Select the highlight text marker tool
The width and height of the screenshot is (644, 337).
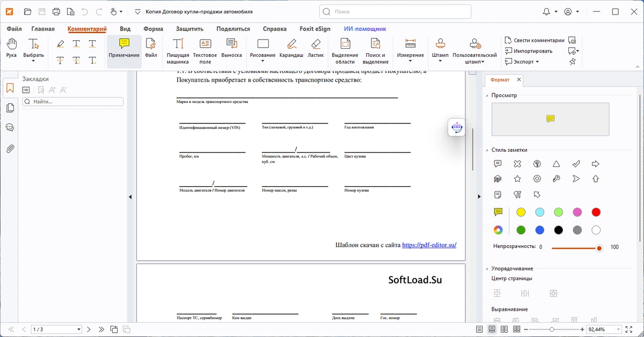point(60,43)
